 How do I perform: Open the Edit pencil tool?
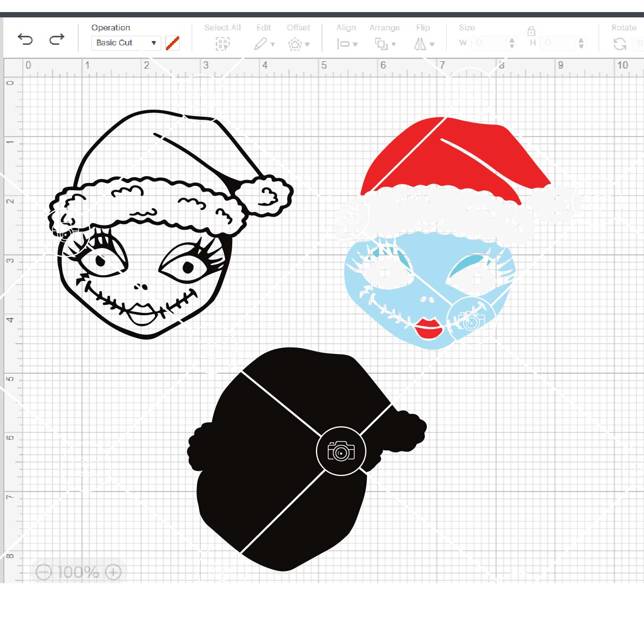(260, 44)
